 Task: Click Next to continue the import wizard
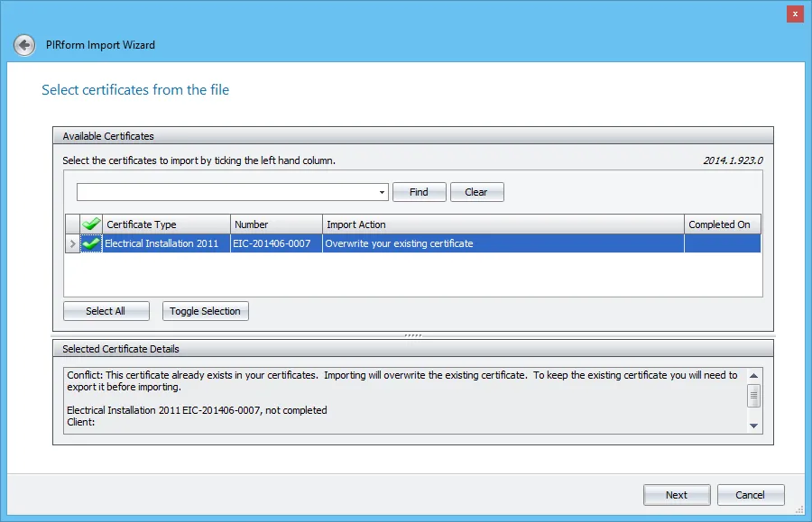tap(677, 494)
